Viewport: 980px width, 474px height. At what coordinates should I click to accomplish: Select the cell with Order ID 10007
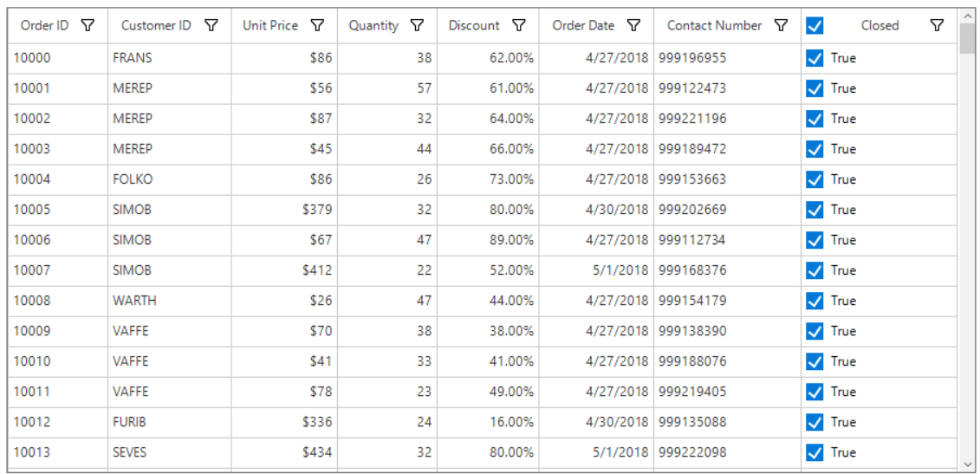coord(57,270)
